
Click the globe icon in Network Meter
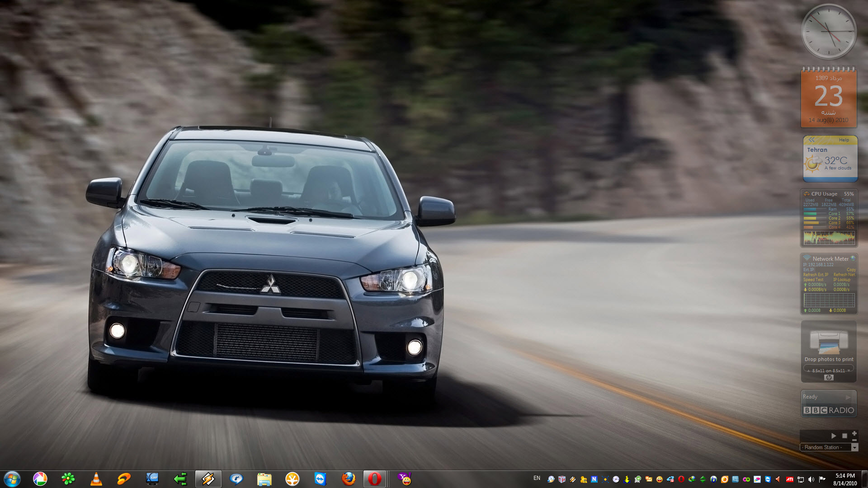853,258
